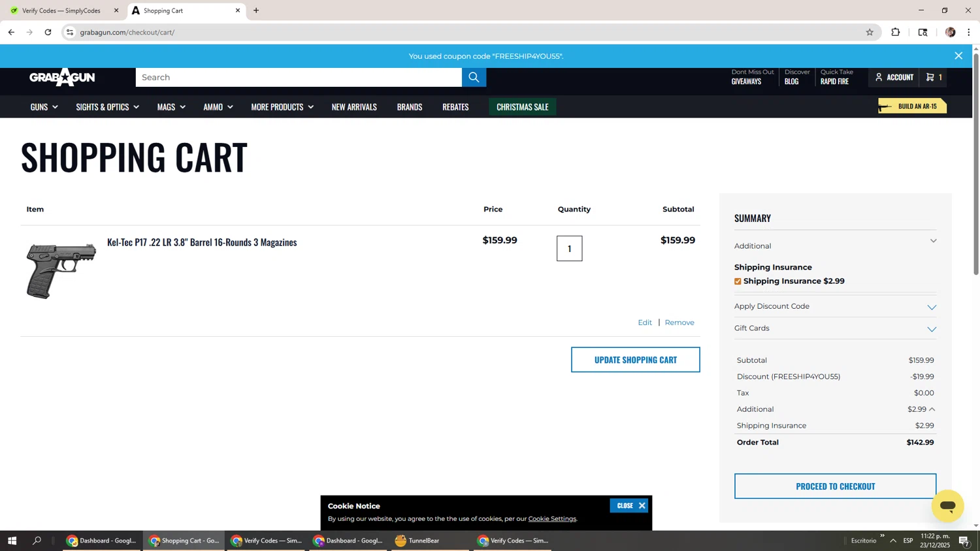Expand Sights & Optics menu

pyautogui.click(x=107, y=107)
